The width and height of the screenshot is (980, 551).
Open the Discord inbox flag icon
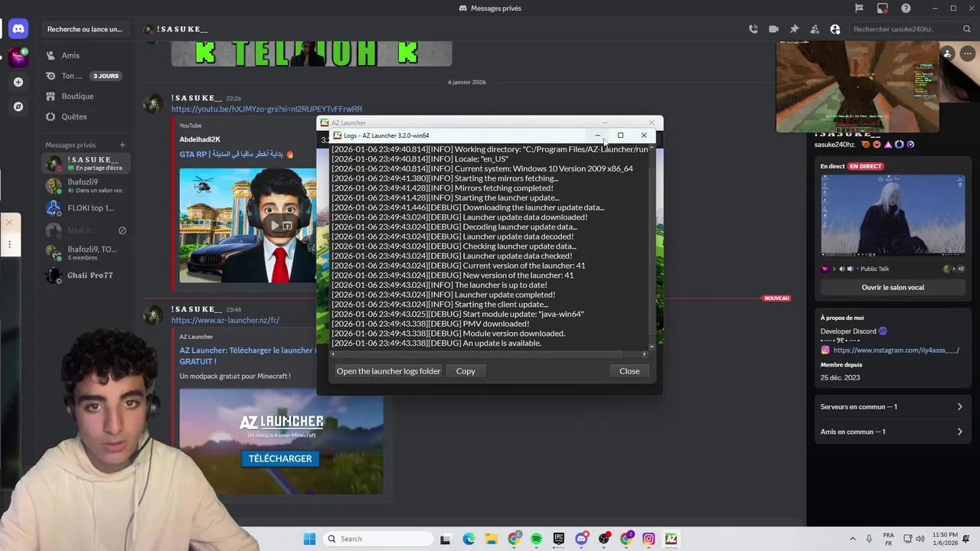click(x=859, y=8)
